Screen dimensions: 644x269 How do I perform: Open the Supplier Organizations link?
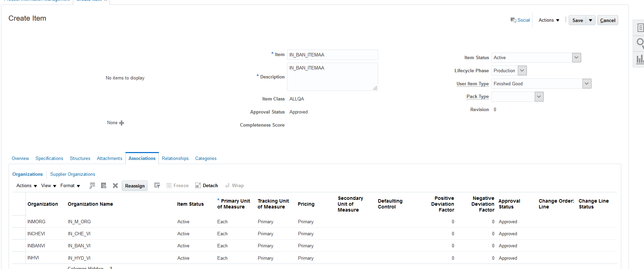coord(73,174)
